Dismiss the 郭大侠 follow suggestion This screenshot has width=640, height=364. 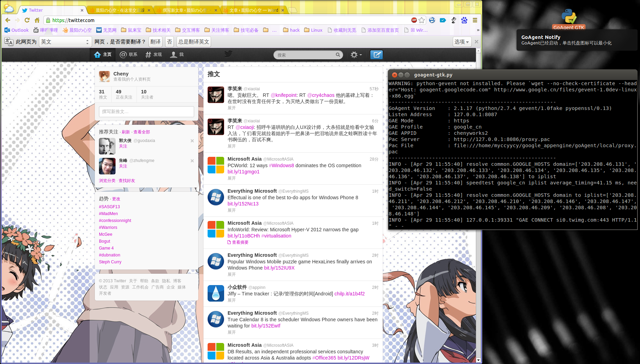click(x=192, y=141)
